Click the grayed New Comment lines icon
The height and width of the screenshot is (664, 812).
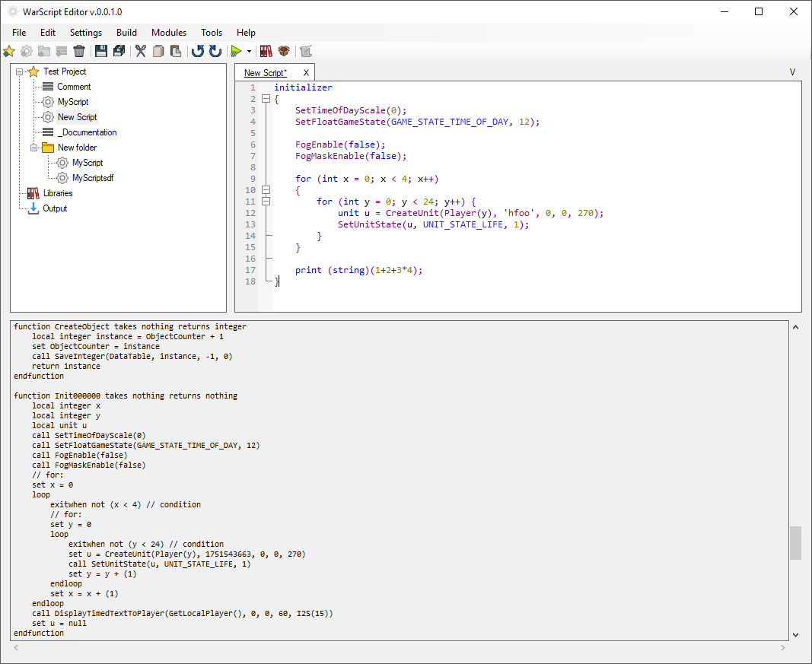pos(62,51)
